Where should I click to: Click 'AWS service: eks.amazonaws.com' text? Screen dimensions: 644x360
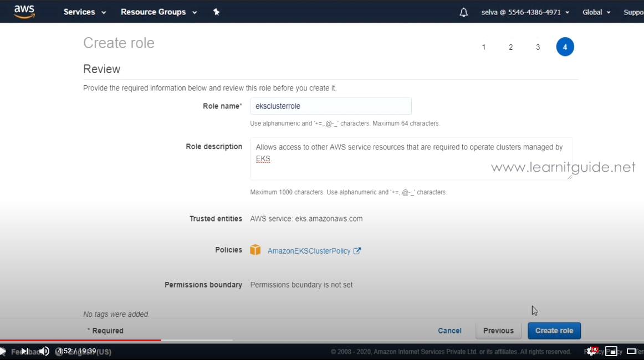pyautogui.click(x=306, y=219)
